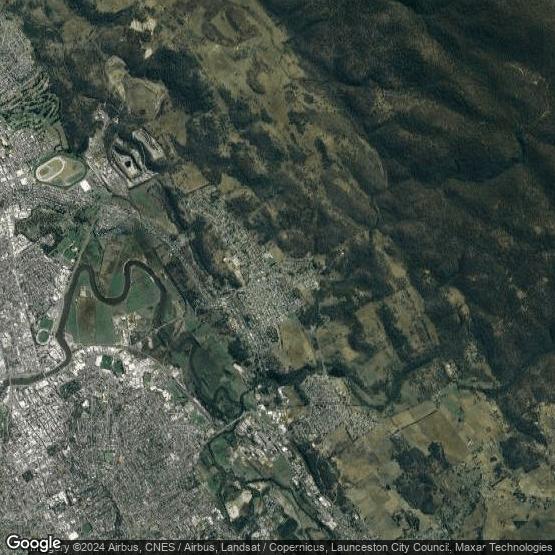
Task: Click the pale bare-earth patch near the bottom
Action: tap(239, 503)
